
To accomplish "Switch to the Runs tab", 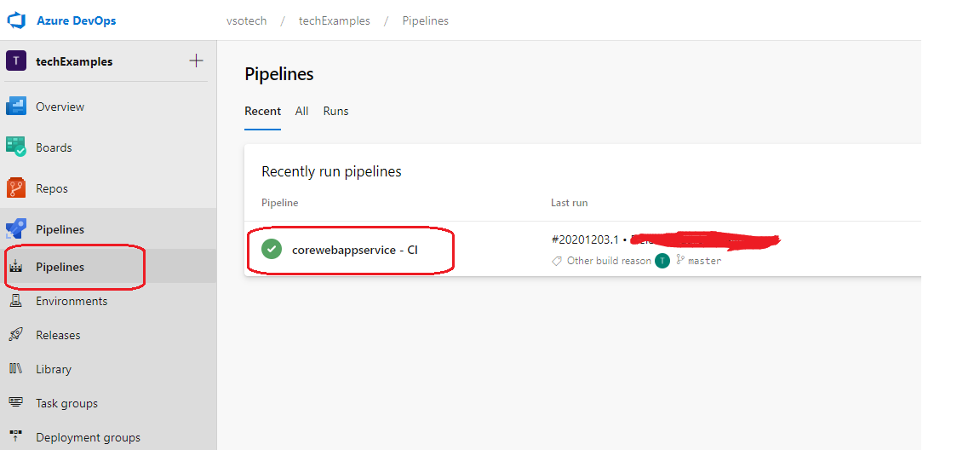I will 335,111.
